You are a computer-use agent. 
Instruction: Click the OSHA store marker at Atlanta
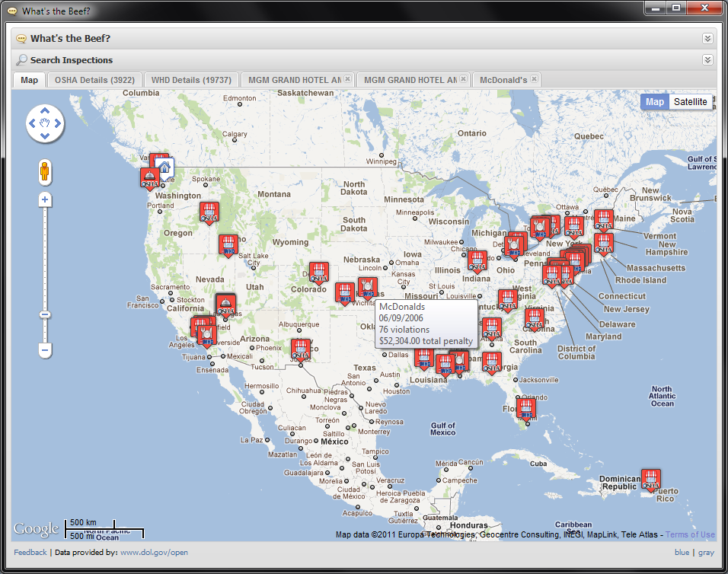(x=492, y=329)
